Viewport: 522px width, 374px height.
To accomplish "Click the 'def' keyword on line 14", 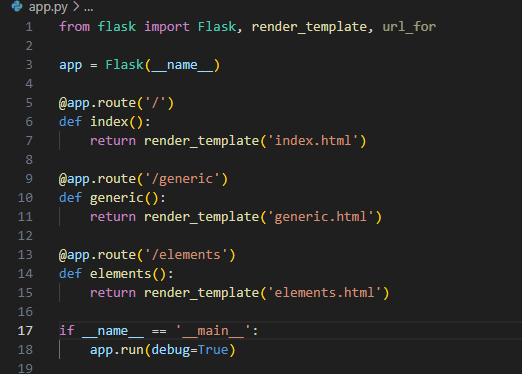I will click(70, 274).
